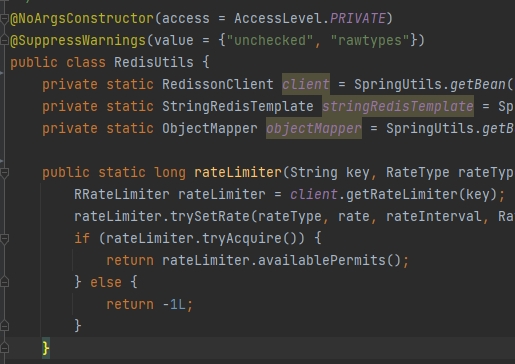Click the if keyword
The width and height of the screenshot is (515, 364).
point(82,238)
